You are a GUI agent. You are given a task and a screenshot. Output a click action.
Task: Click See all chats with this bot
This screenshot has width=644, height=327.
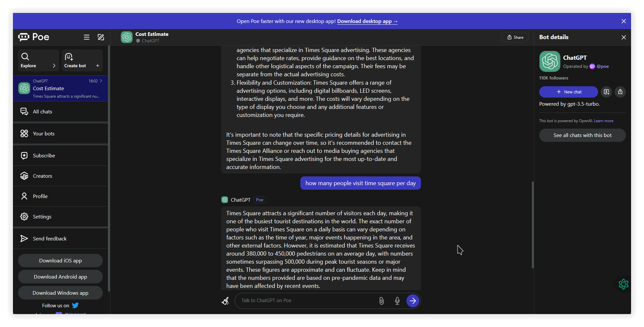coord(582,135)
